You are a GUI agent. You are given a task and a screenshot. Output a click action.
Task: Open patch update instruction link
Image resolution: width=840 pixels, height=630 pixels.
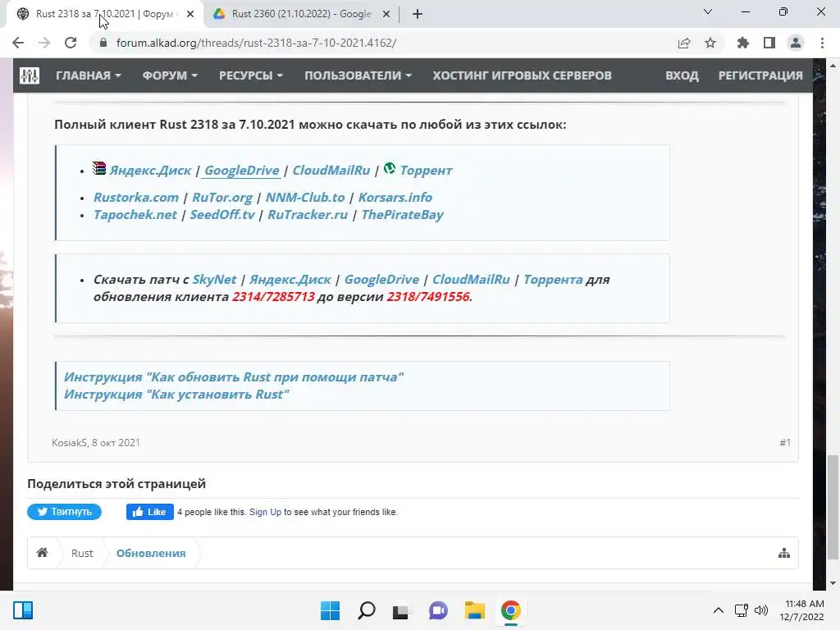click(234, 377)
